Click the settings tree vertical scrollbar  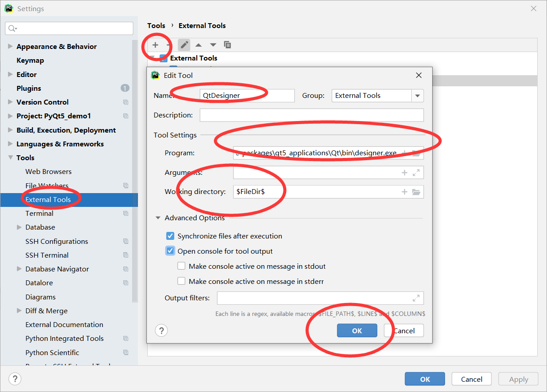[135, 171]
